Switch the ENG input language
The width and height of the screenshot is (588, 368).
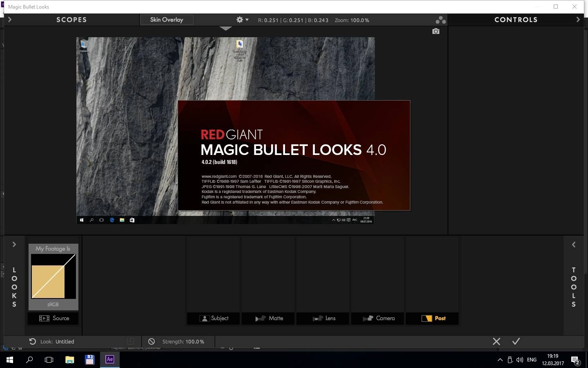tap(532, 360)
